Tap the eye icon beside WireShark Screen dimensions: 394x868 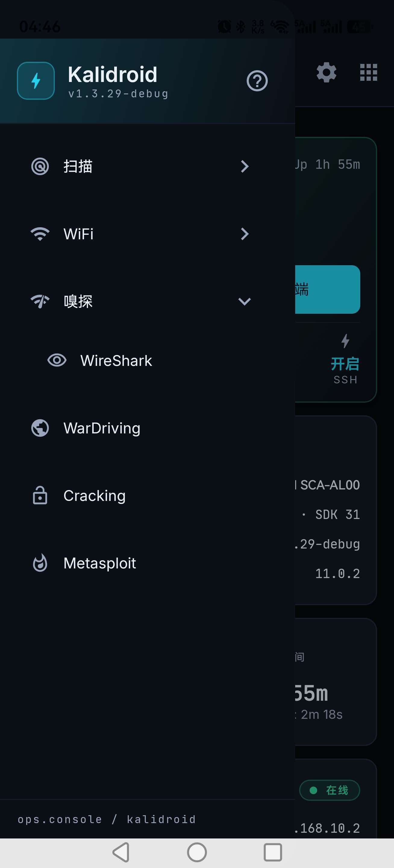pos(57,360)
